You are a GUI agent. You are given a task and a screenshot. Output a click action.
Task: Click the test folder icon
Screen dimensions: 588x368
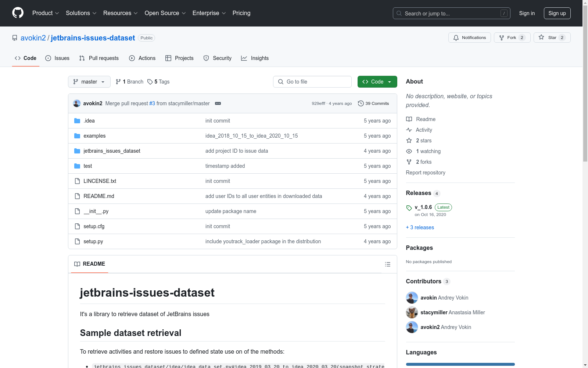coord(77,166)
